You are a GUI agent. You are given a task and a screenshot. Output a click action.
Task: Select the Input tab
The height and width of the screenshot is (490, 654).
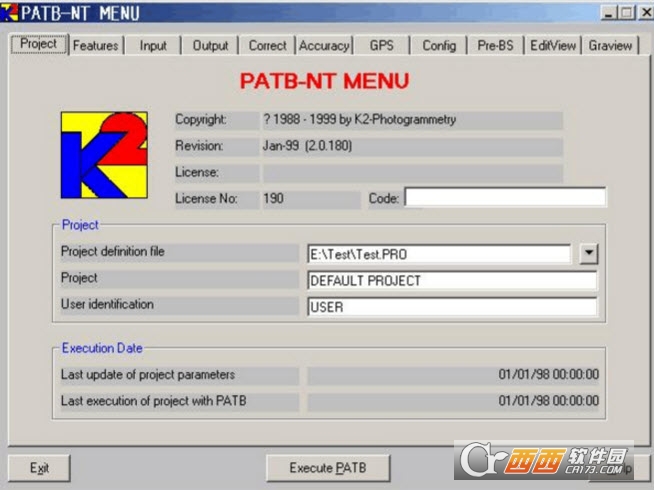click(x=153, y=45)
